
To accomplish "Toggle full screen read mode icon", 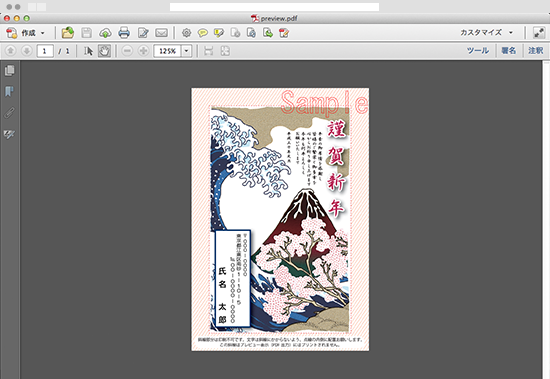I will click(x=538, y=33).
